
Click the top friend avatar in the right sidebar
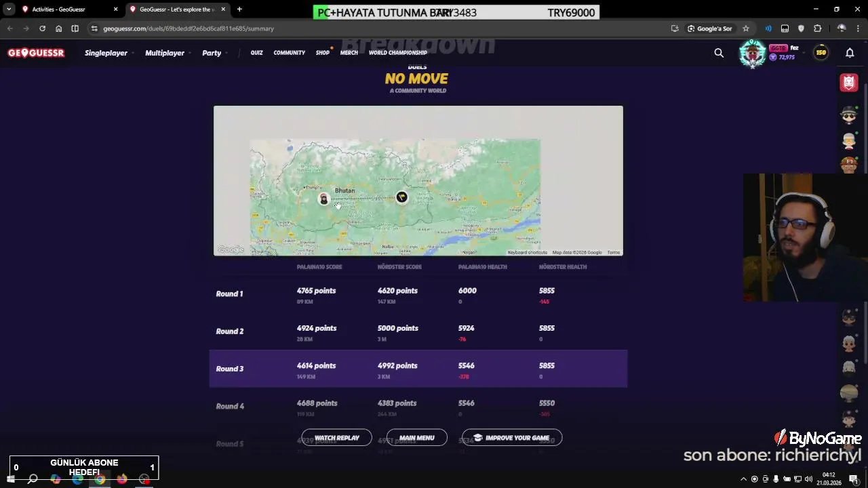coord(849,115)
